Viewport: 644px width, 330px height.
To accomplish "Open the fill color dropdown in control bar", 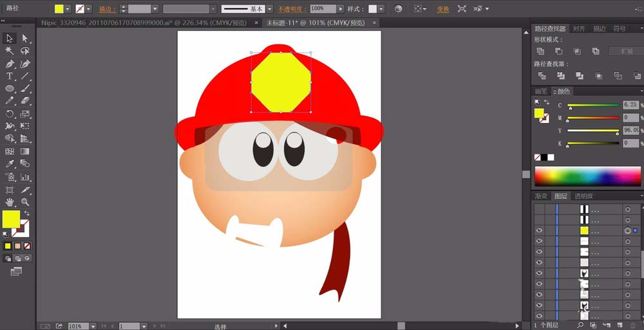I will point(68,9).
